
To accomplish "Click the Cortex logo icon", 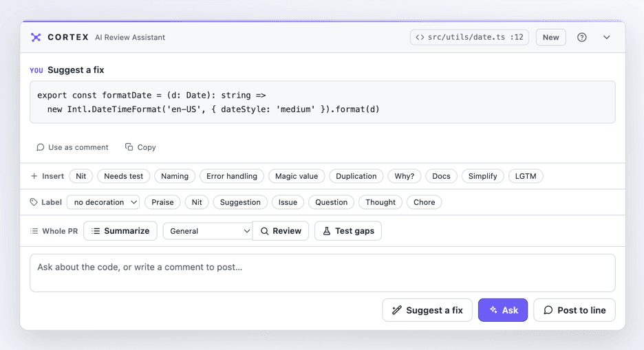I will click(36, 37).
